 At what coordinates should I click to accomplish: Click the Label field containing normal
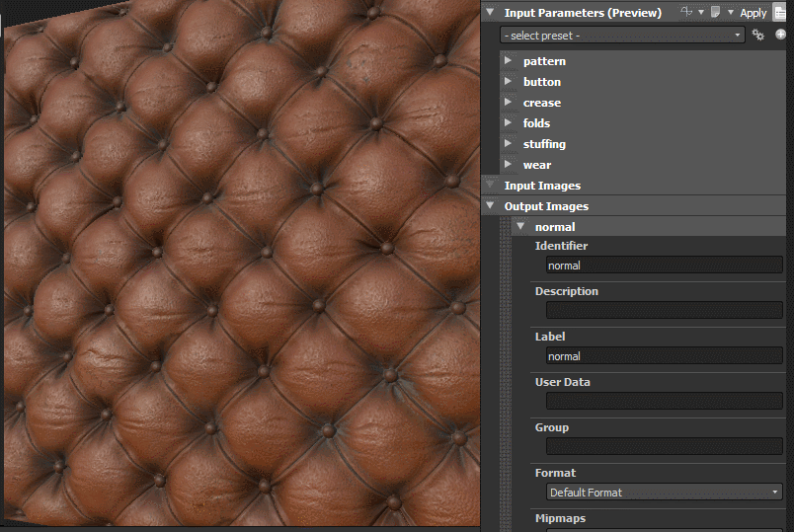[665, 355]
